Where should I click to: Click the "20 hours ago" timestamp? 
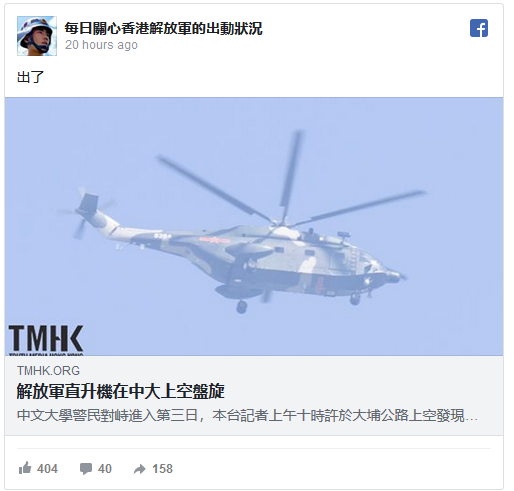coord(101,45)
